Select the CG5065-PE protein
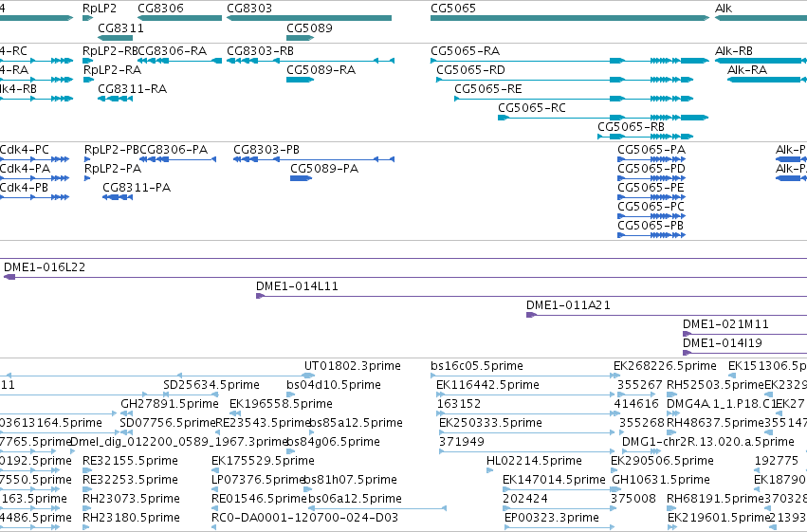 pos(651,197)
